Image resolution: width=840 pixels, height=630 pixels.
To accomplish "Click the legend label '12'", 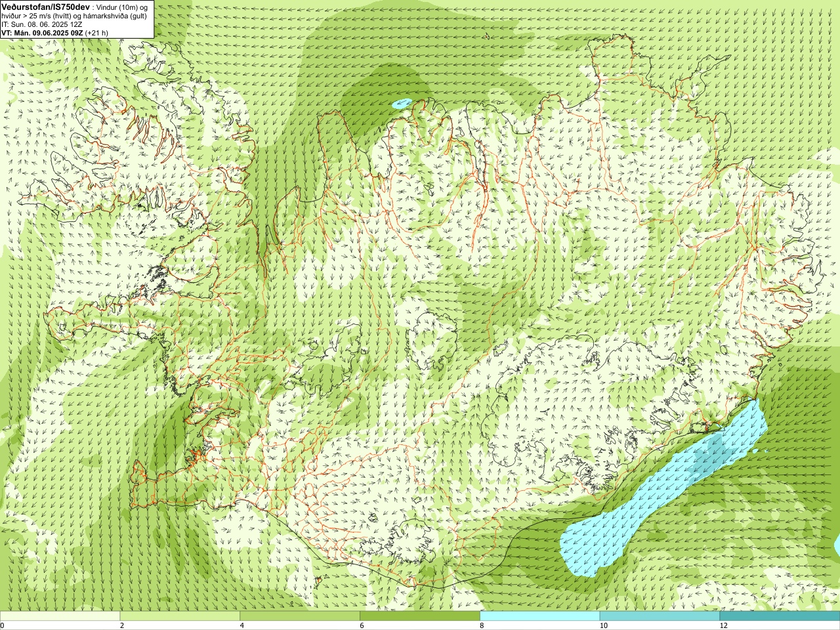I will click(x=723, y=625).
